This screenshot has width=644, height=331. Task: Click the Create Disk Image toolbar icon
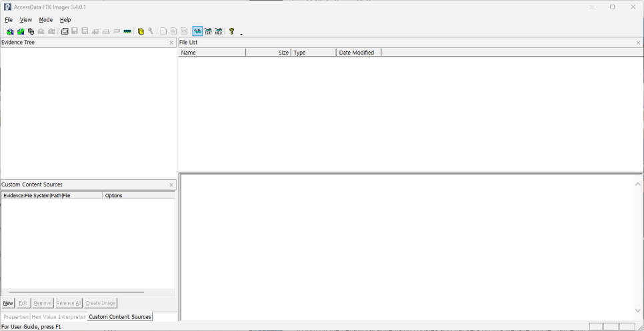65,31
